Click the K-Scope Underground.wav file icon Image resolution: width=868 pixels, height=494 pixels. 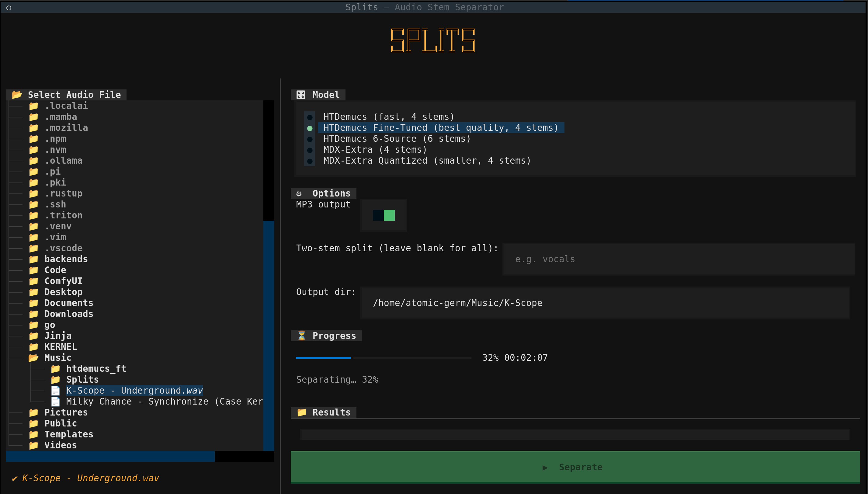coord(55,391)
